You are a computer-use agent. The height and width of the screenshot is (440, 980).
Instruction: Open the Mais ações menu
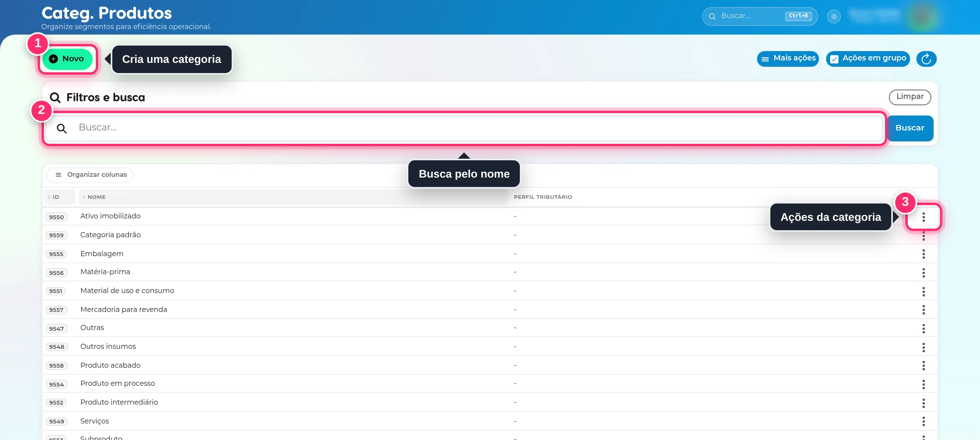(x=788, y=59)
